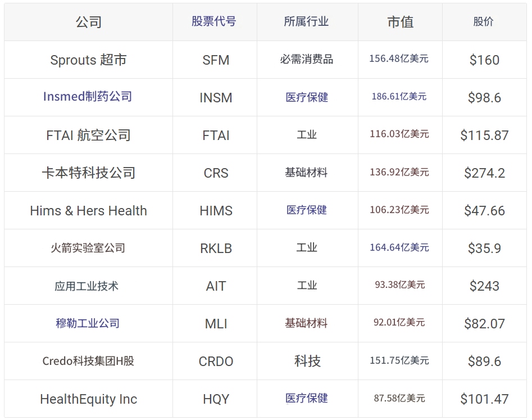Open the 穆勒工业公司 link
The height and width of the screenshot is (420, 532).
[87, 323]
